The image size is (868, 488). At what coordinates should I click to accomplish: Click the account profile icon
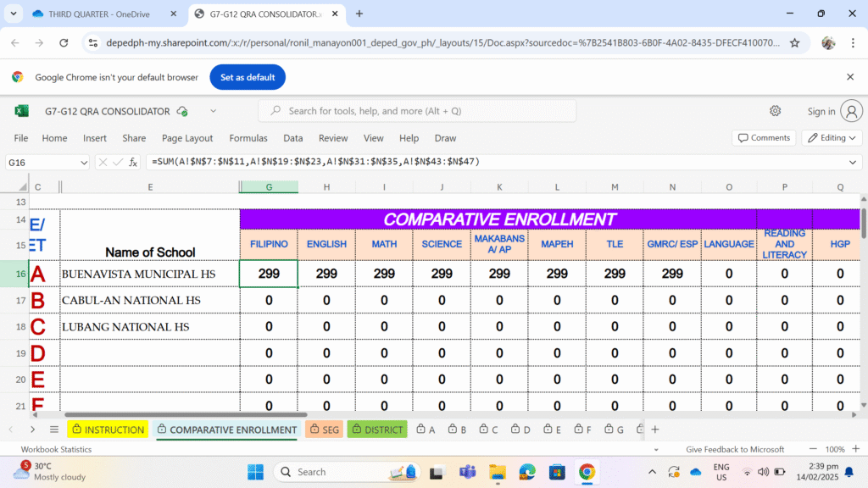tap(849, 111)
